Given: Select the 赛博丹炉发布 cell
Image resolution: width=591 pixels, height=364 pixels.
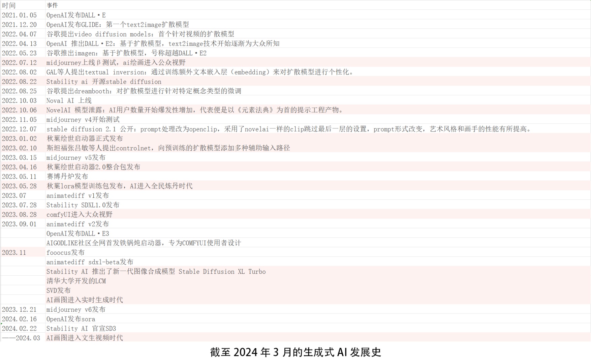Looking at the screenshot, I should point(318,176).
